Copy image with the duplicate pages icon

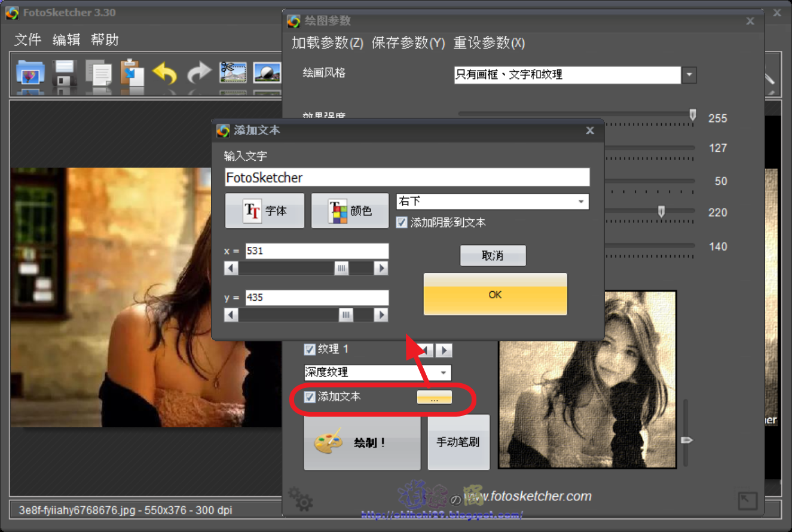click(98, 74)
